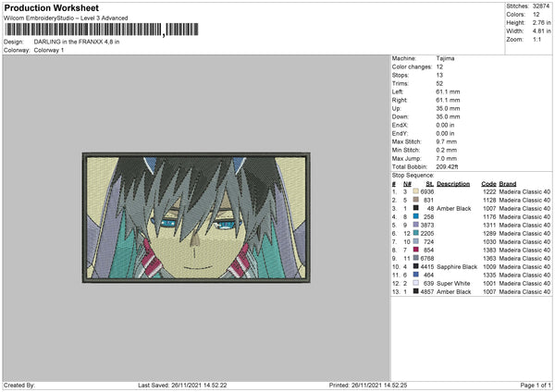Click code 1222 in the stop sequence

(489, 191)
